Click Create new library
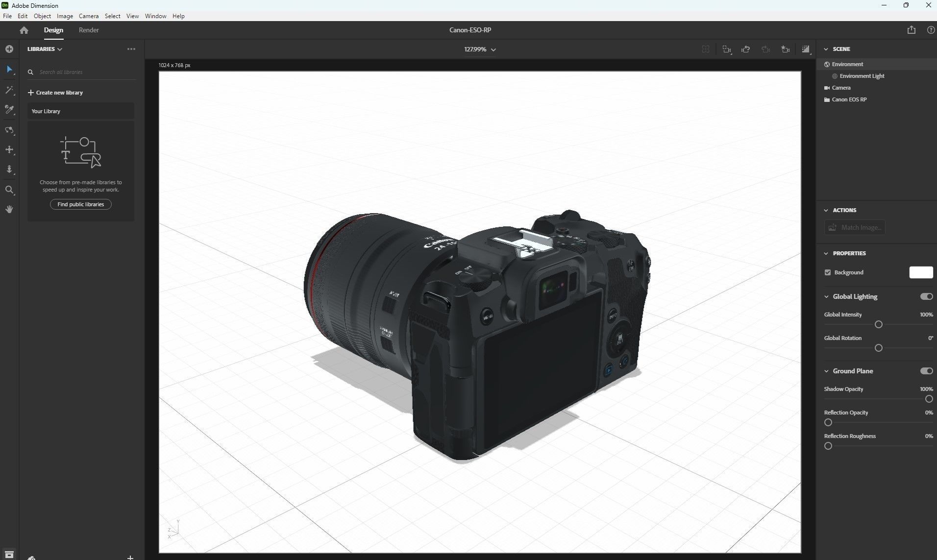Image resolution: width=937 pixels, height=560 pixels. (55, 93)
